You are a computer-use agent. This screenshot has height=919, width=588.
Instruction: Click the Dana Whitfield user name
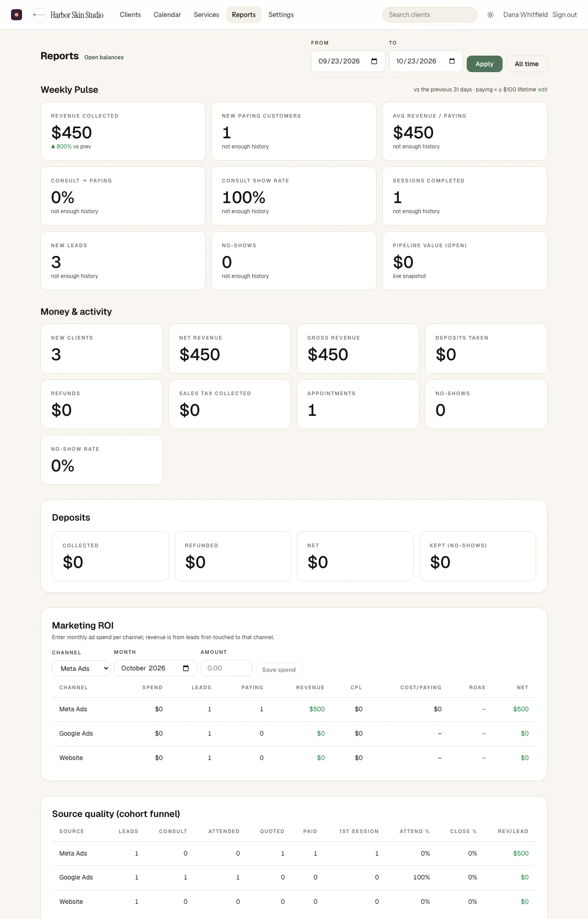pos(525,15)
